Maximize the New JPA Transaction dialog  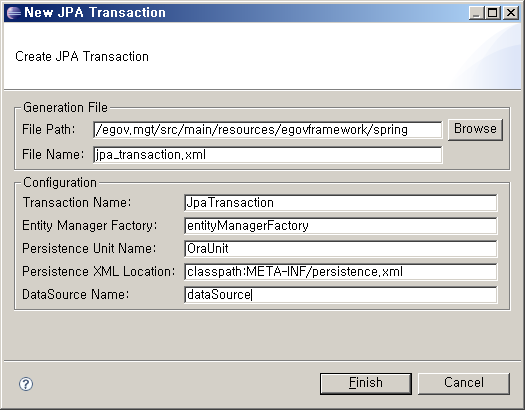pyautogui.click(x=493, y=13)
